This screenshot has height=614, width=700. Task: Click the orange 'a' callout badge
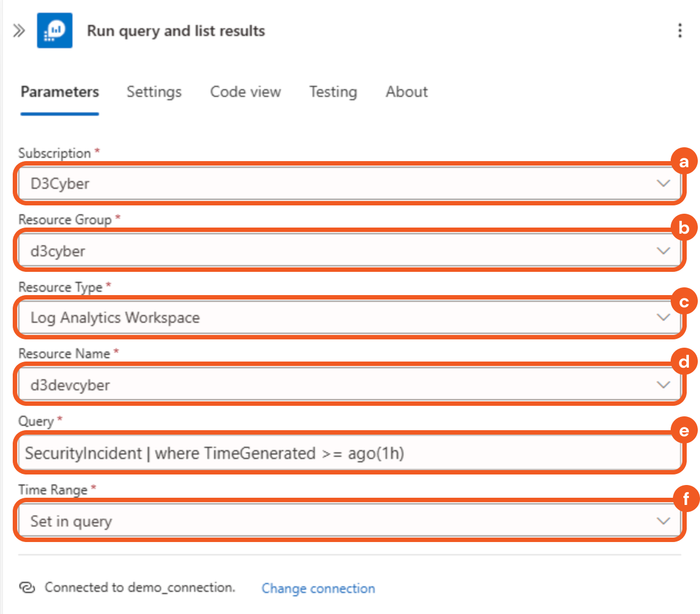684,162
